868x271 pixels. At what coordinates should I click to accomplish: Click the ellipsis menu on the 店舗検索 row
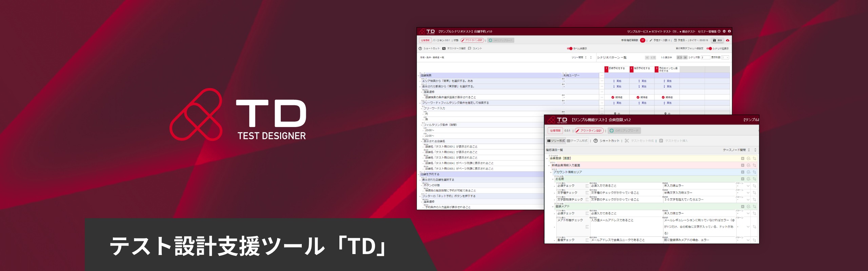[602, 76]
